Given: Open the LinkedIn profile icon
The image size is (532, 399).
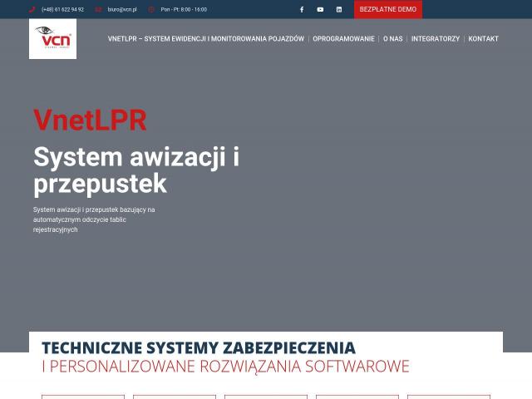Looking at the screenshot, I should pyautogui.click(x=339, y=9).
